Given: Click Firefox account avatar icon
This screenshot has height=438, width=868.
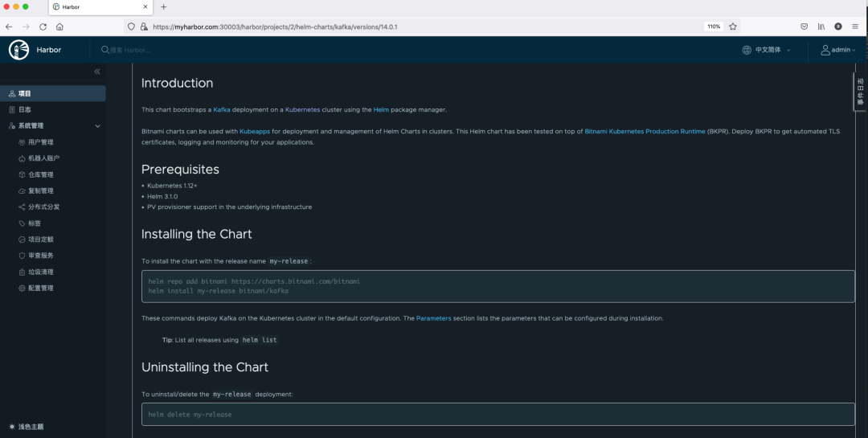Looking at the screenshot, I should pyautogui.click(x=838, y=27).
